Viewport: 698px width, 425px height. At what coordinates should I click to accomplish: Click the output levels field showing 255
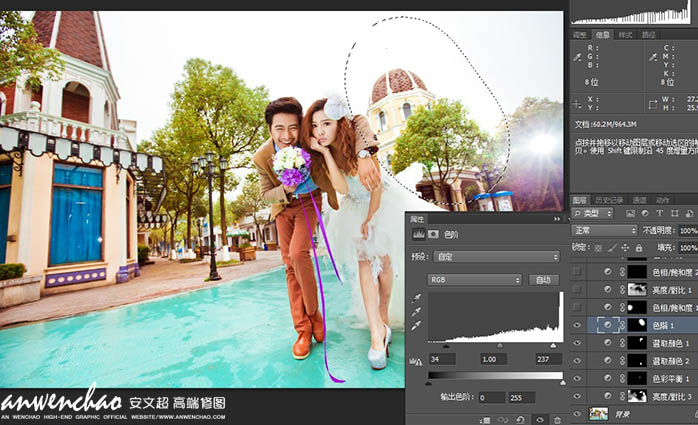click(521, 397)
